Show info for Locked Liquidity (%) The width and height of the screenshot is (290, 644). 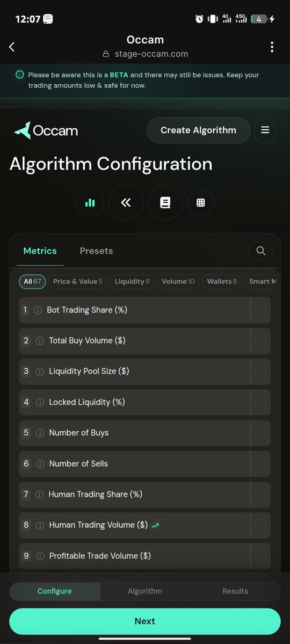point(39,402)
